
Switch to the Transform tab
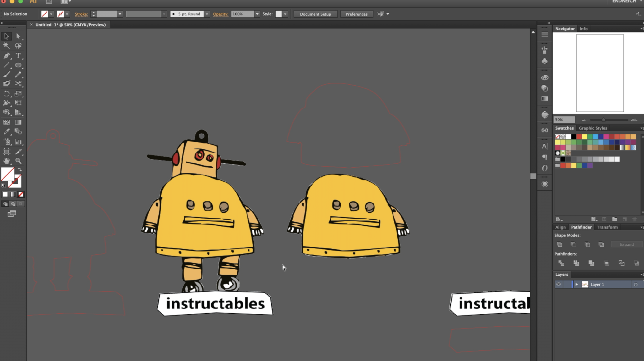point(607,227)
